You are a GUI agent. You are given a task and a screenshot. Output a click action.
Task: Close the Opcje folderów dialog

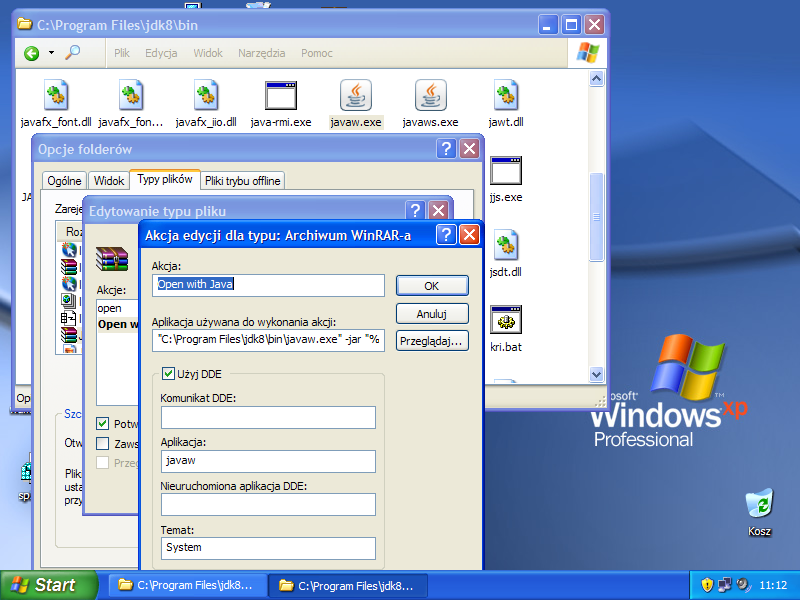pyautogui.click(x=469, y=148)
